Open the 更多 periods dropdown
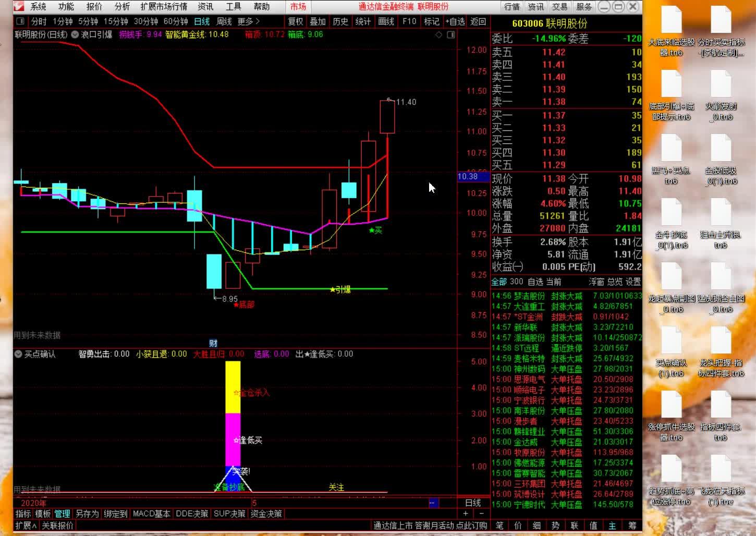 [x=248, y=21]
